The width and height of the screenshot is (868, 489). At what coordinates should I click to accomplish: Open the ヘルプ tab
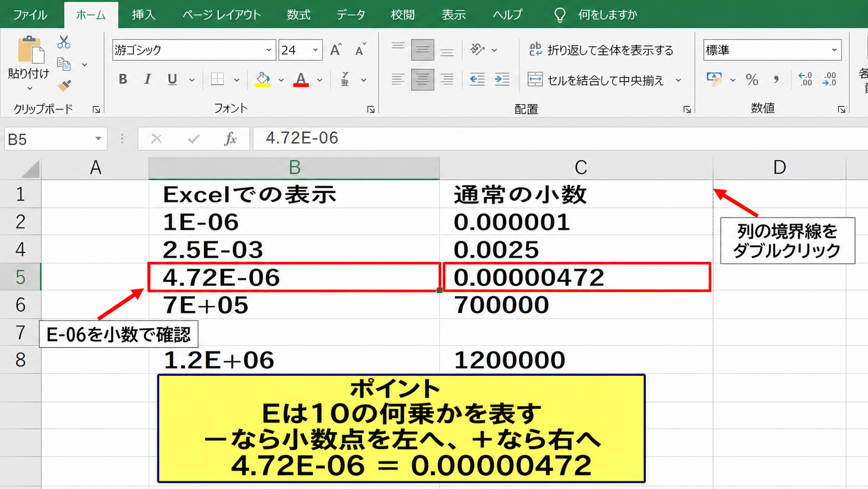[508, 15]
